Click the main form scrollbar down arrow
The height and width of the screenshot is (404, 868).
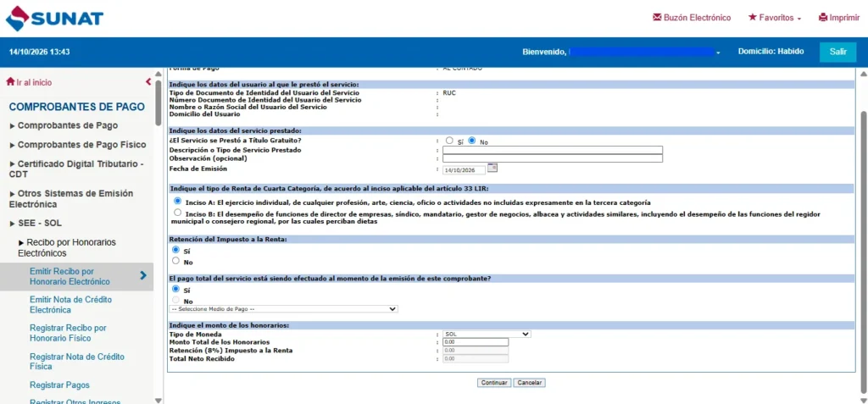[862, 400]
